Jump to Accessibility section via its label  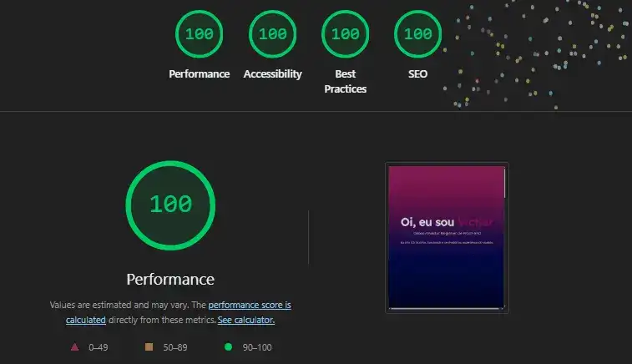point(272,73)
